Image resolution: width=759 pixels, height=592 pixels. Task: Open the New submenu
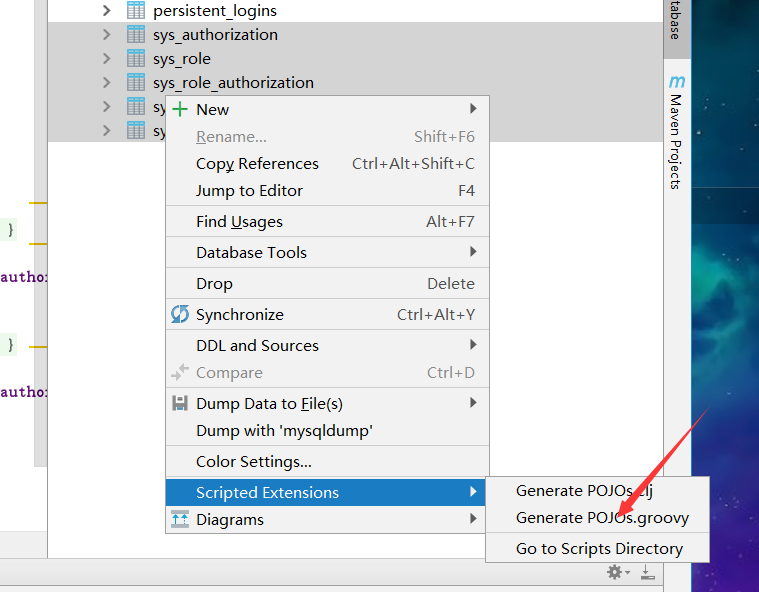327,109
